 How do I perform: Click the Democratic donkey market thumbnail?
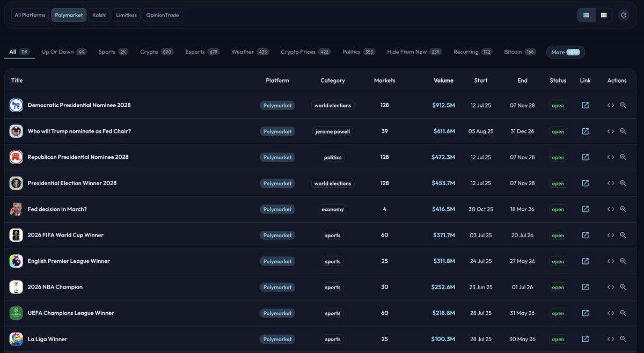[16, 105]
